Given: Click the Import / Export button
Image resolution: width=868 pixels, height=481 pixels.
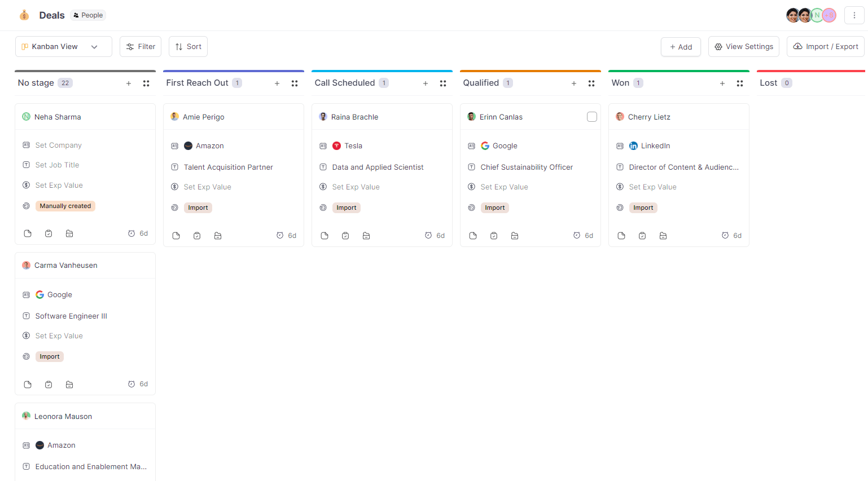Looking at the screenshot, I should [825, 46].
